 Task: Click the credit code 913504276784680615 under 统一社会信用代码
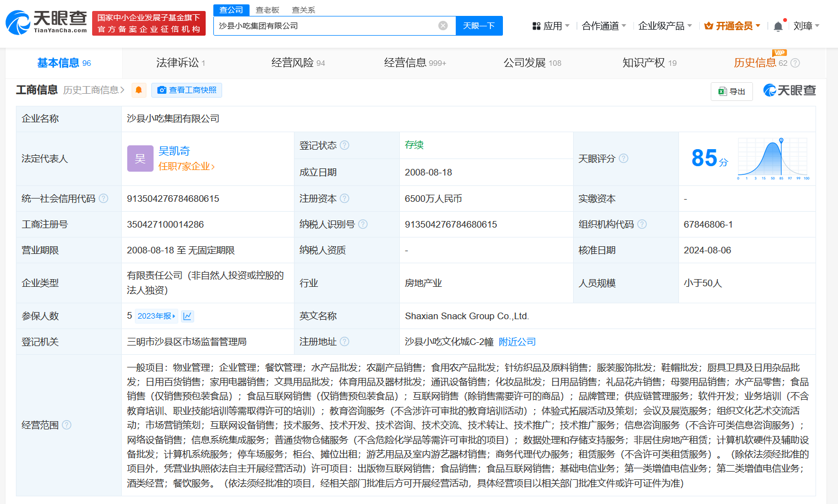click(x=173, y=199)
